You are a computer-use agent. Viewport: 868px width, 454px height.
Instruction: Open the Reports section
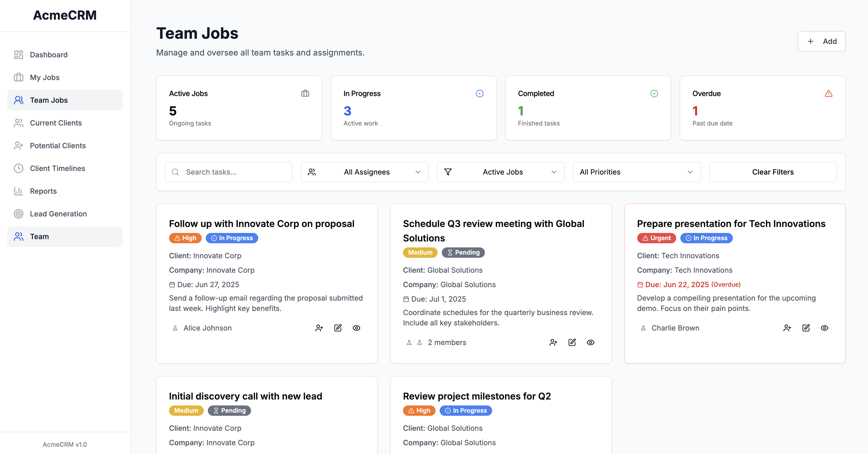tap(65, 191)
